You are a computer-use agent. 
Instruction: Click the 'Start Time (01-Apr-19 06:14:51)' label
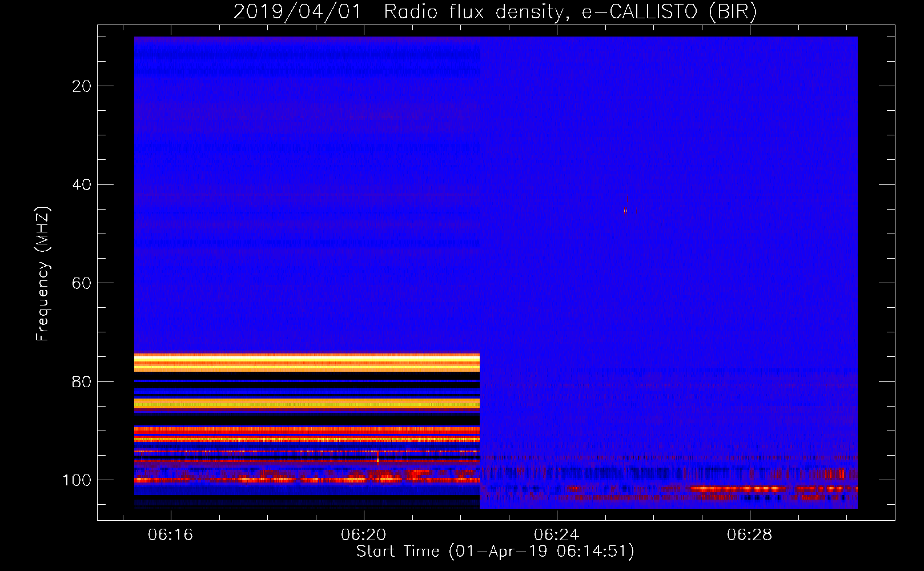click(x=495, y=552)
